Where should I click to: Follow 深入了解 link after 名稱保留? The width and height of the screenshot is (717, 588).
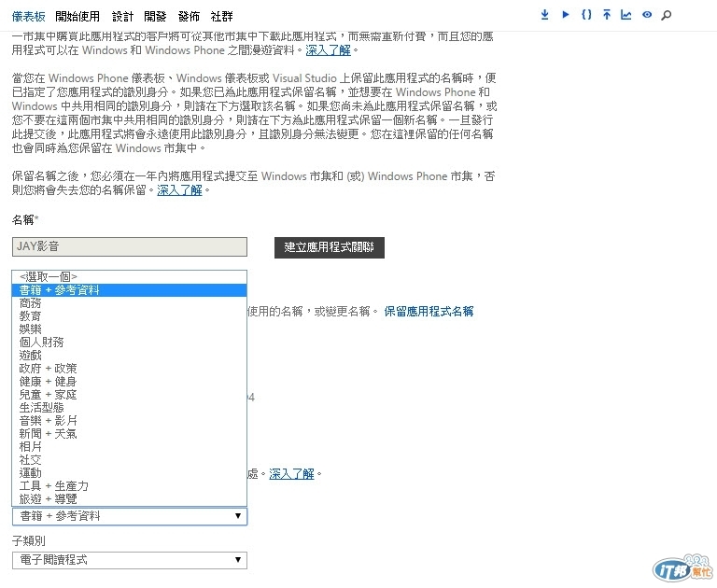pyautogui.click(x=179, y=189)
